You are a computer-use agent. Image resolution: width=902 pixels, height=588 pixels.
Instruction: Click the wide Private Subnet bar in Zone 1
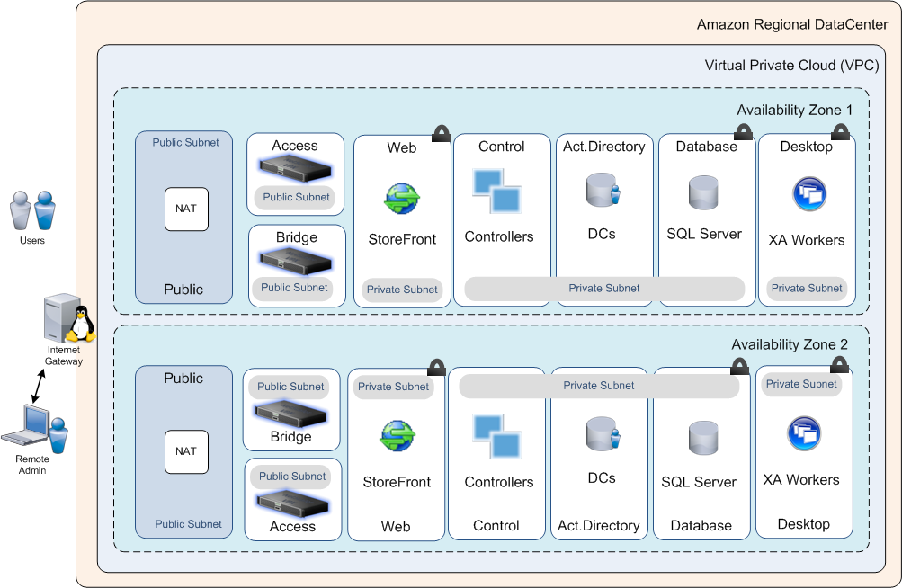click(x=603, y=289)
